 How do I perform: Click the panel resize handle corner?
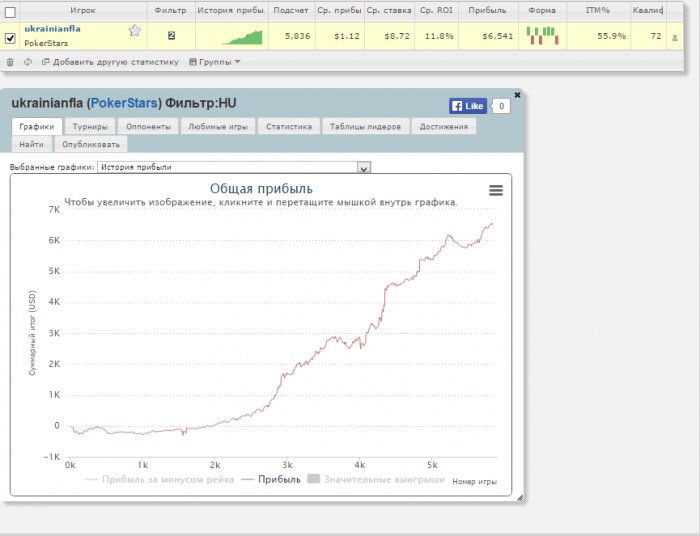(x=520, y=498)
